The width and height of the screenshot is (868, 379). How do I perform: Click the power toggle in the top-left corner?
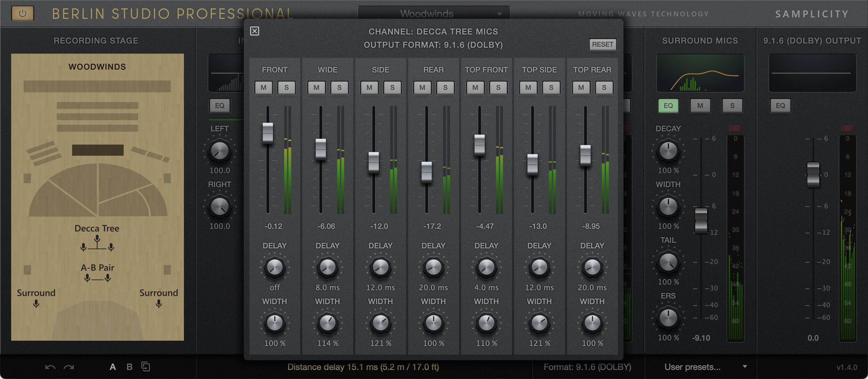(22, 13)
